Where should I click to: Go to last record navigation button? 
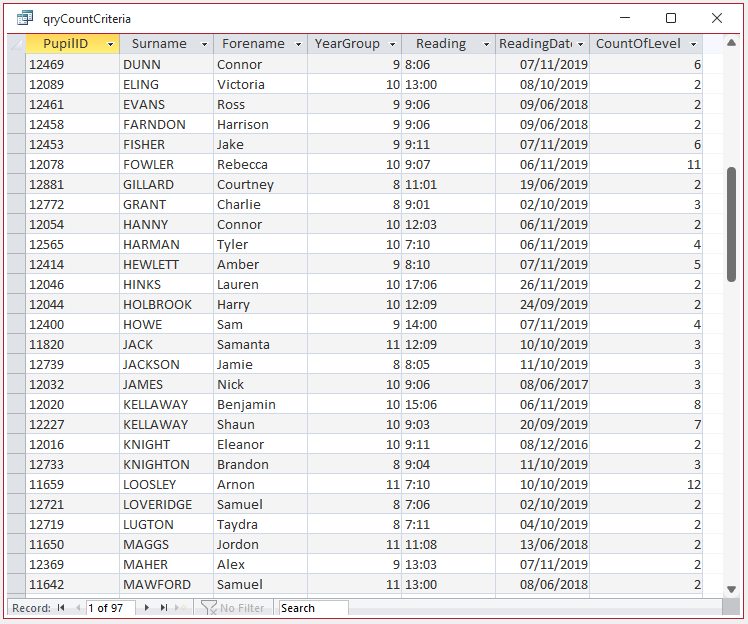(164, 608)
